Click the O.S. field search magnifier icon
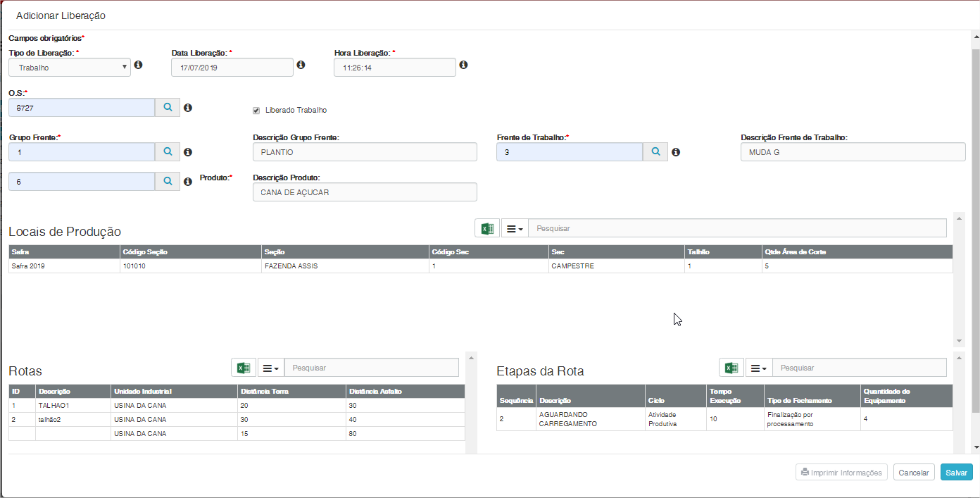 click(168, 107)
